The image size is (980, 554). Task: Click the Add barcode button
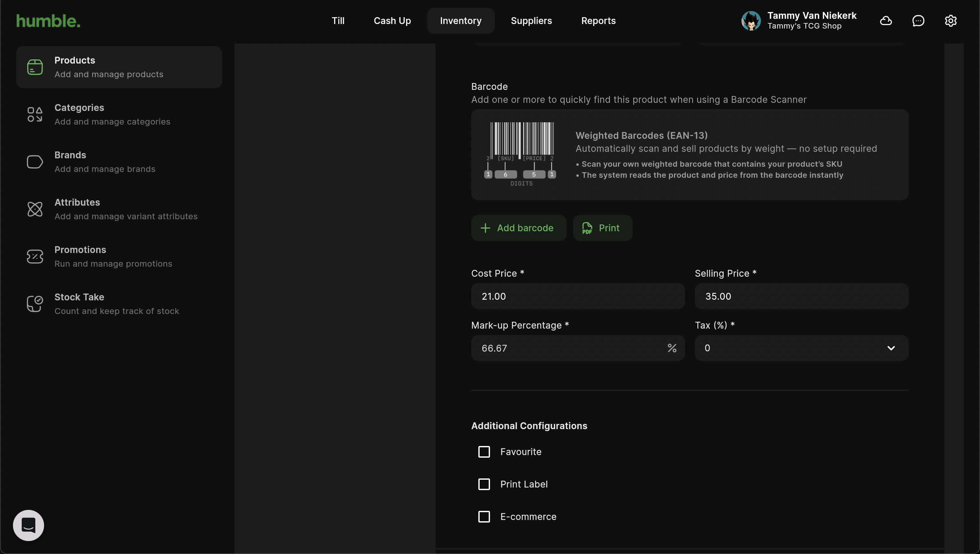[518, 228]
